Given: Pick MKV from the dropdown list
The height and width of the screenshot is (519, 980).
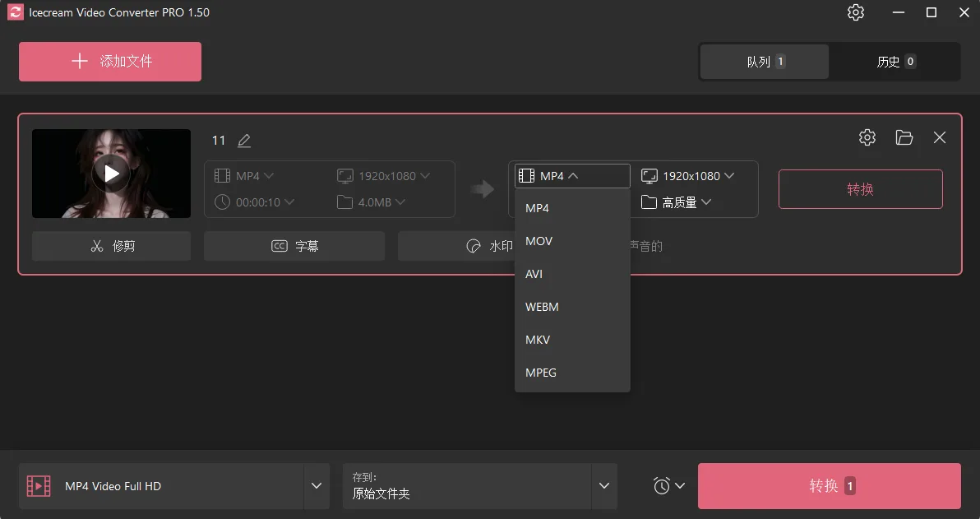Looking at the screenshot, I should [x=572, y=341].
